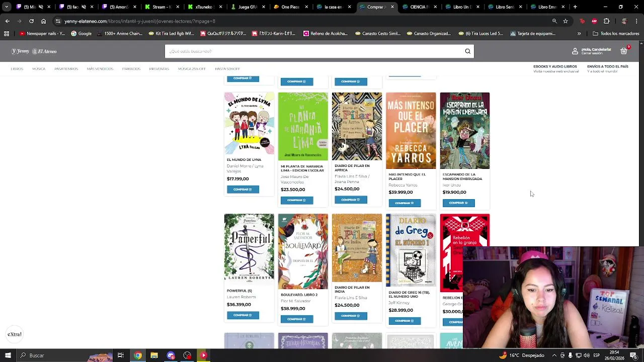Open the volume icon in system tray
Image resolution: width=644 pixels, height=362 pixels.
586,355
